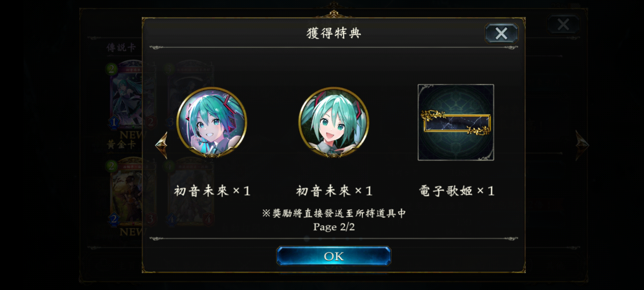This screenshot has height=290, width=644.
Task: Tap the Miku emblem with the headset microphone
Action: pyautogui.click(x=212, y=122)
